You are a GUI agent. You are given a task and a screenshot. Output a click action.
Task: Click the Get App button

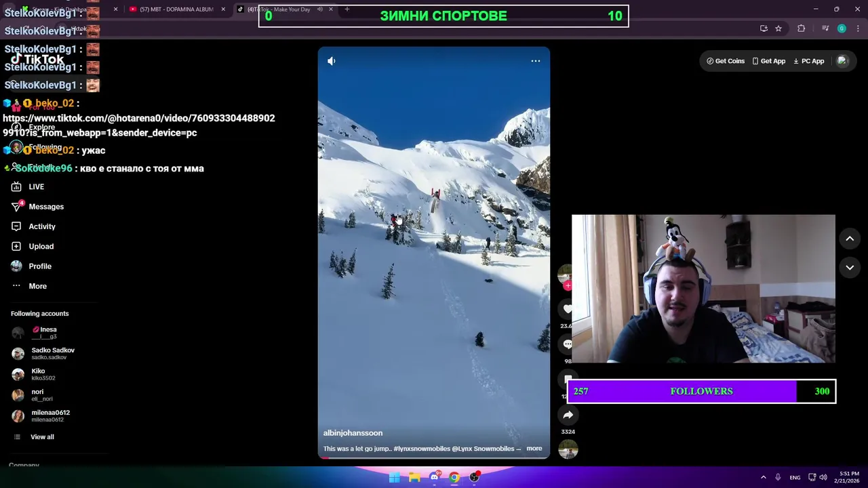(x=768, y=61)
